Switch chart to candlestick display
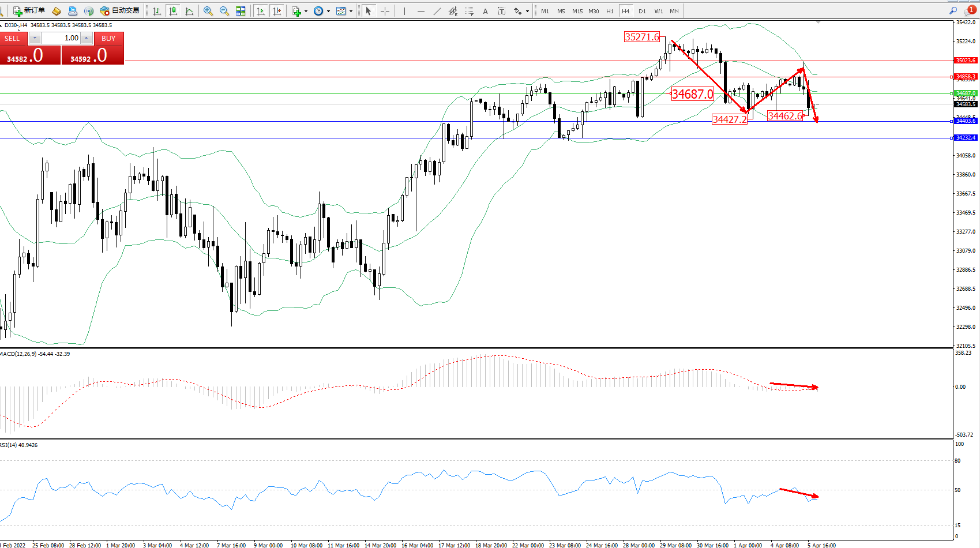This screenshot has height=548, width=980. coord(172,11)
